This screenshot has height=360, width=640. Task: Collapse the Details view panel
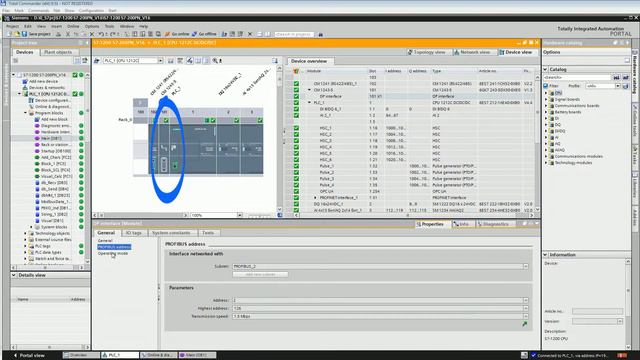point(13,275)
